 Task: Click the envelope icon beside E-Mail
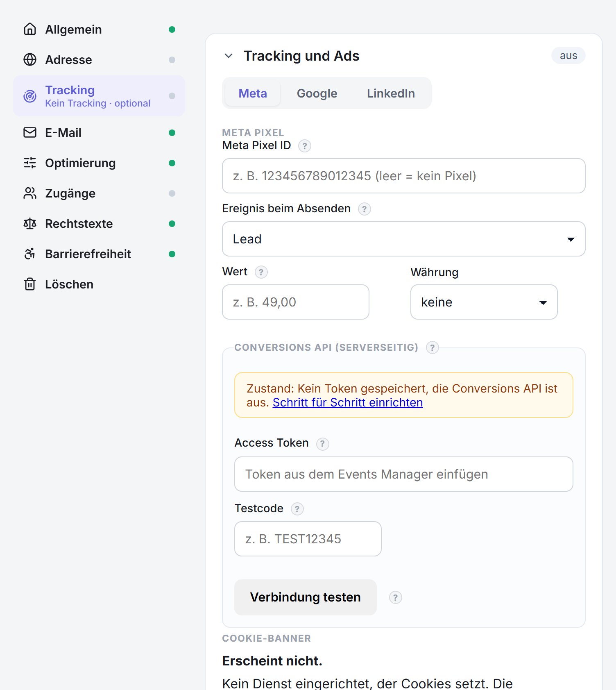point(30,133)
